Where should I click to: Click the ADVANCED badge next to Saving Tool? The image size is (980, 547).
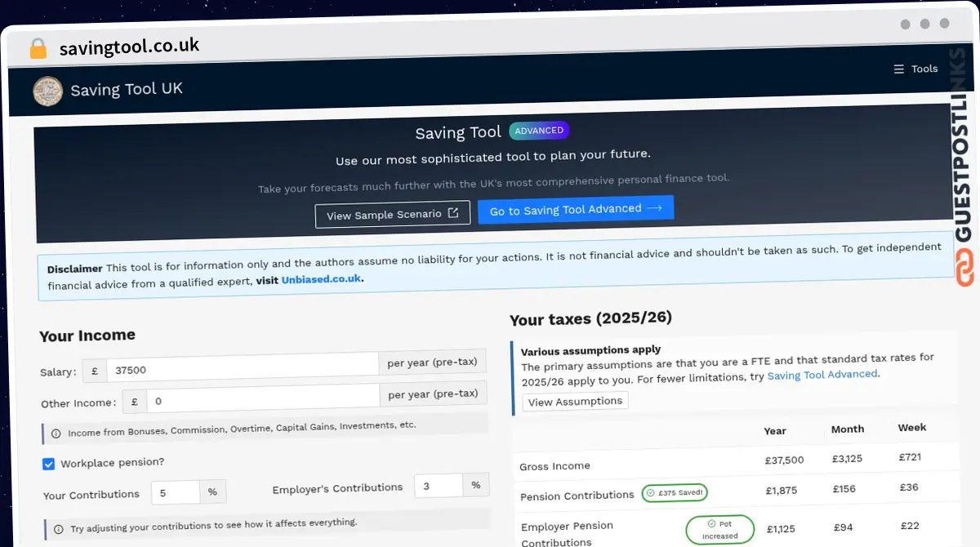[539, 131]
